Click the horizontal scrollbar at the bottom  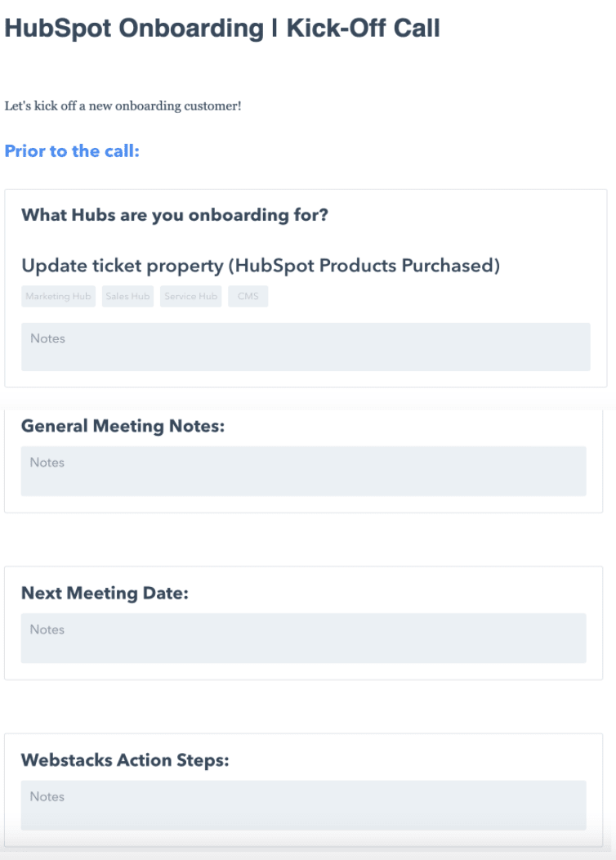pyautogui.click(x=308, y=854)
